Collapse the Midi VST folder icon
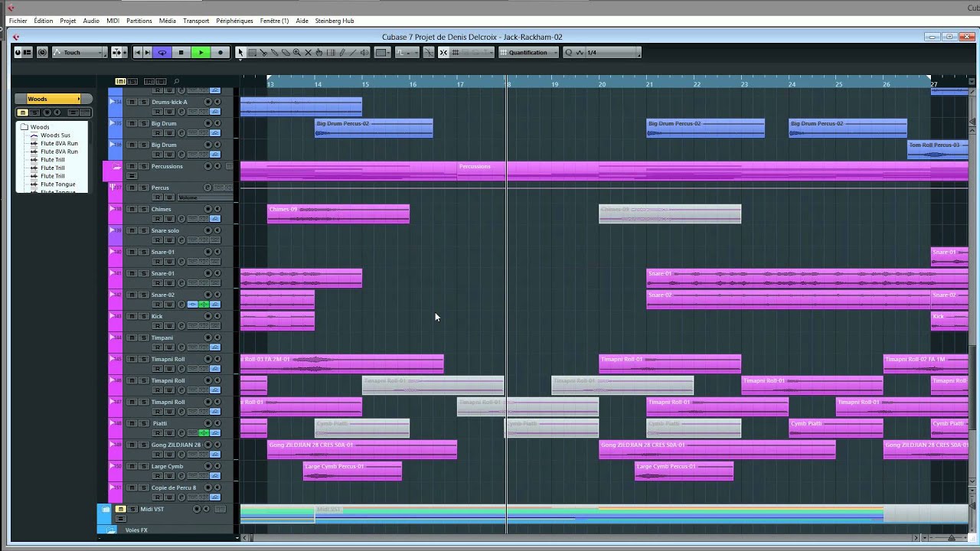 [106, 509]
